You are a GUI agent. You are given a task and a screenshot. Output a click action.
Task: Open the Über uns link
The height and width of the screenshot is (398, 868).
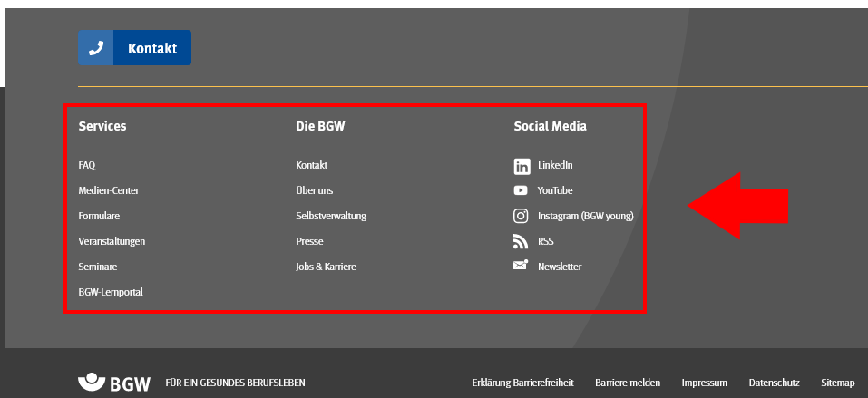[315, 190]
